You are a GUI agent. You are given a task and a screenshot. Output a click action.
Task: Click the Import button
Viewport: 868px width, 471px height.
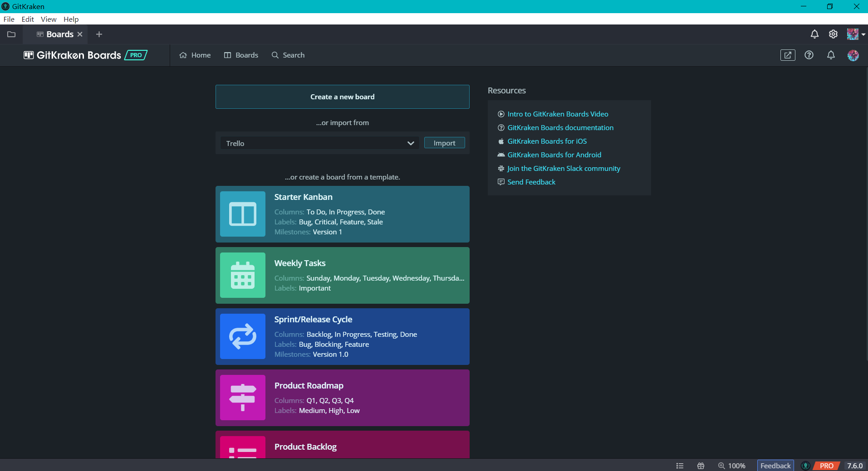point(445,143)
